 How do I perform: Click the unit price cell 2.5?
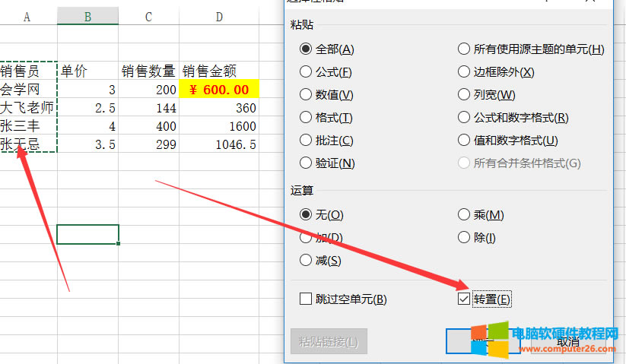[x=87, y=107]
